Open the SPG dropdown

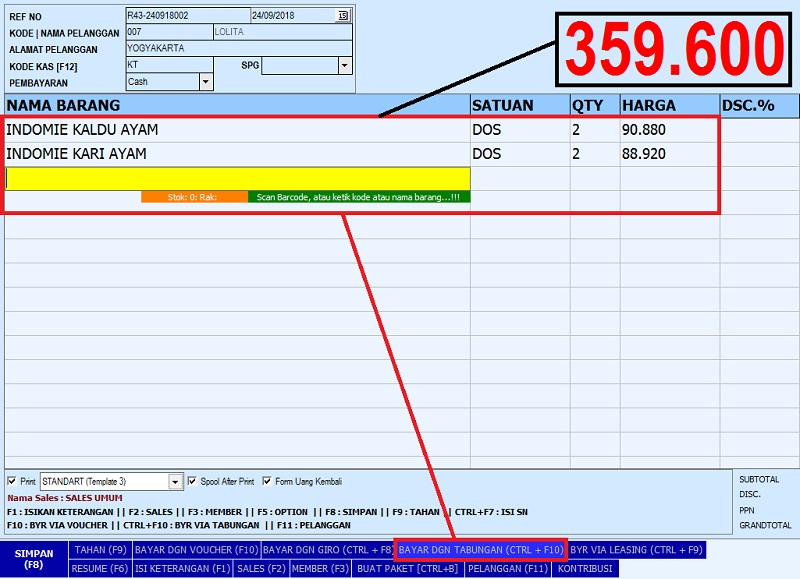coord(345,66)
